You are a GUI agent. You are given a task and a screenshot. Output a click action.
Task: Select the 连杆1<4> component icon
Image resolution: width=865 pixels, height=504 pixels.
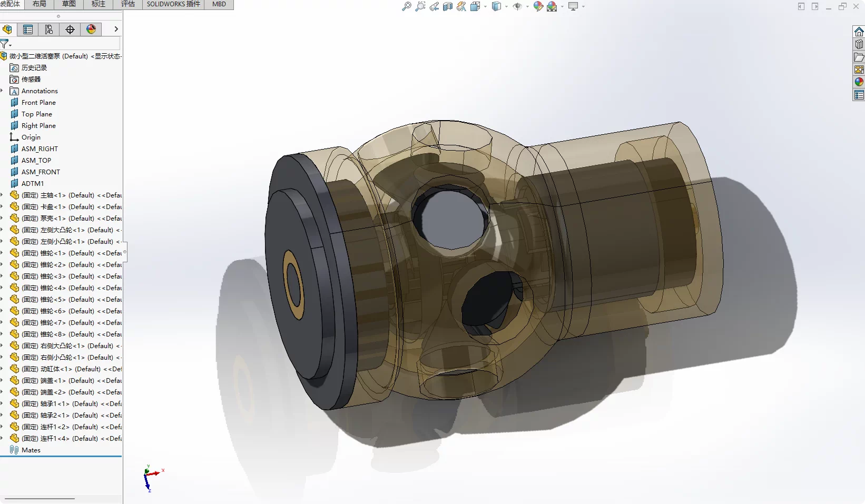(14, 439)
